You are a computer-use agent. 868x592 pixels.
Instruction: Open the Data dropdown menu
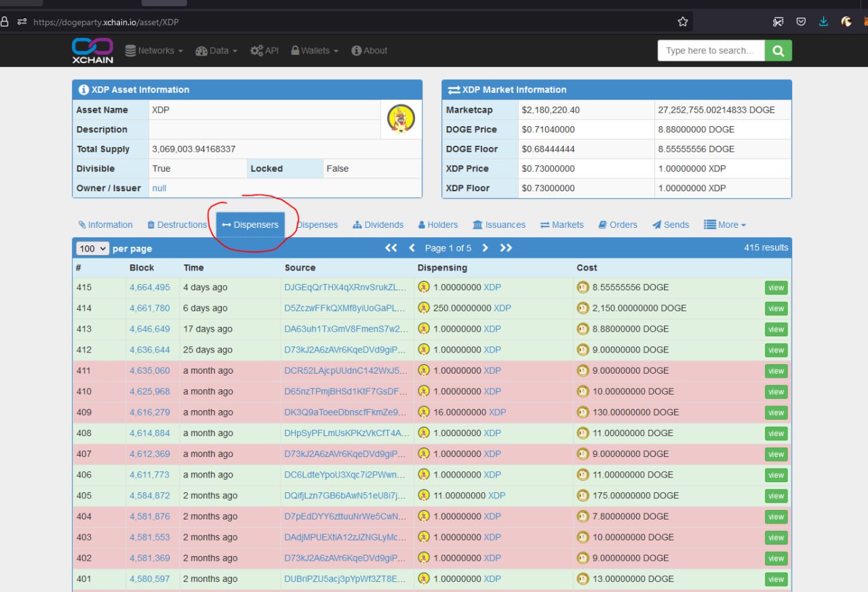[x=216, y=51]
